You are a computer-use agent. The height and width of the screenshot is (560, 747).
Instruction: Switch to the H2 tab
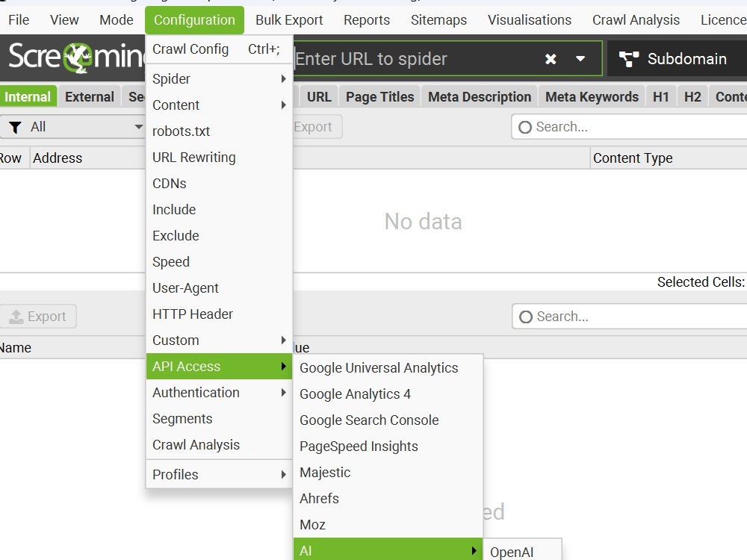coord(692,96)
